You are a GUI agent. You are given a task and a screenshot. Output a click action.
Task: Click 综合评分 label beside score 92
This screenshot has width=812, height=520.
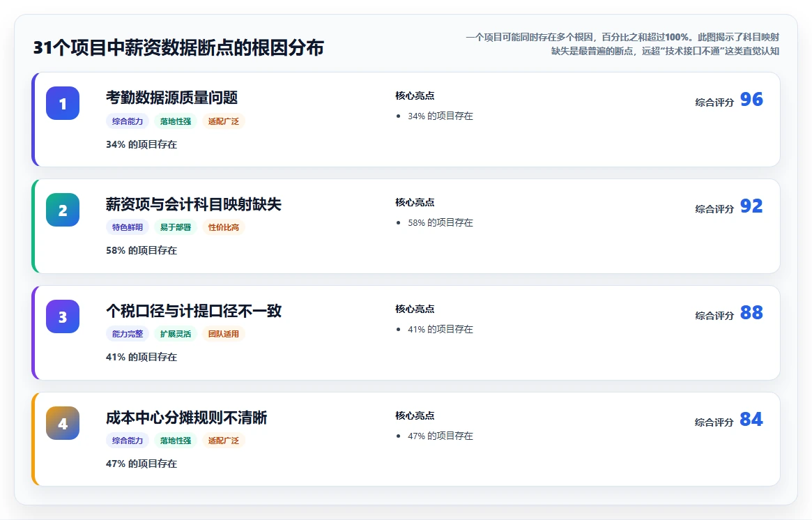[x=714, y=209]
